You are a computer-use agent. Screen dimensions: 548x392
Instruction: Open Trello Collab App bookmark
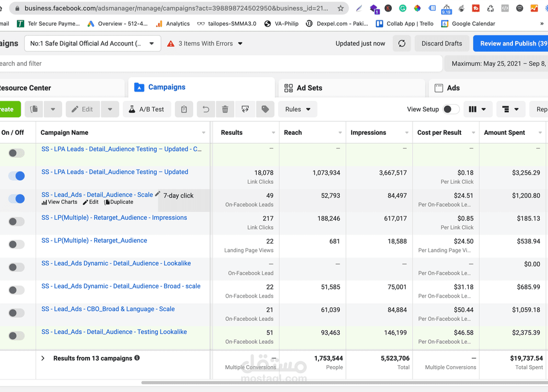pos(404,24)
